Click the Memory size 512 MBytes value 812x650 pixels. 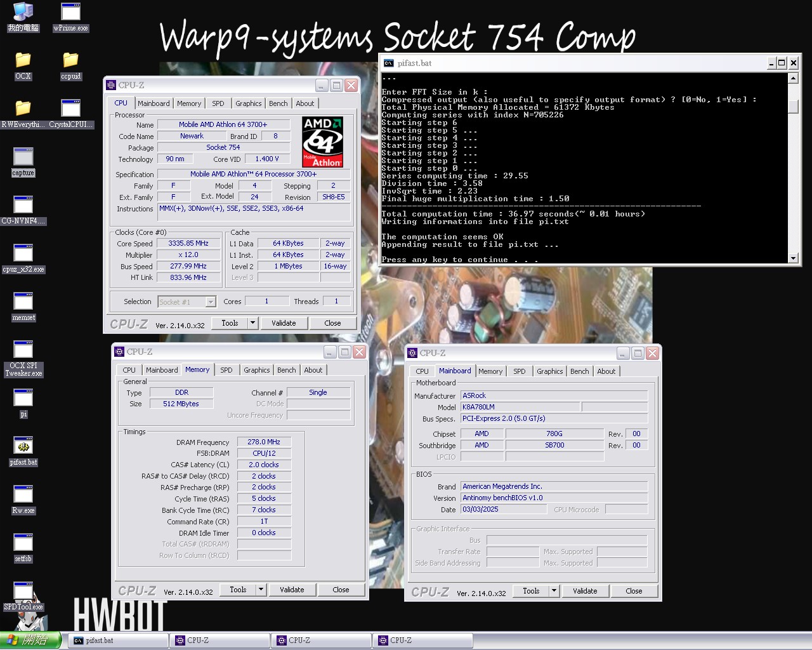[x=181, y=404]
